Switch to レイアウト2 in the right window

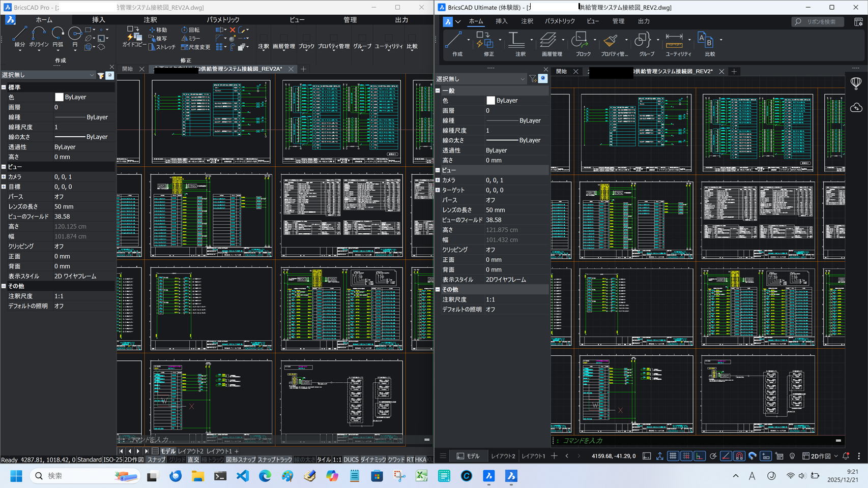click(503, 456)
